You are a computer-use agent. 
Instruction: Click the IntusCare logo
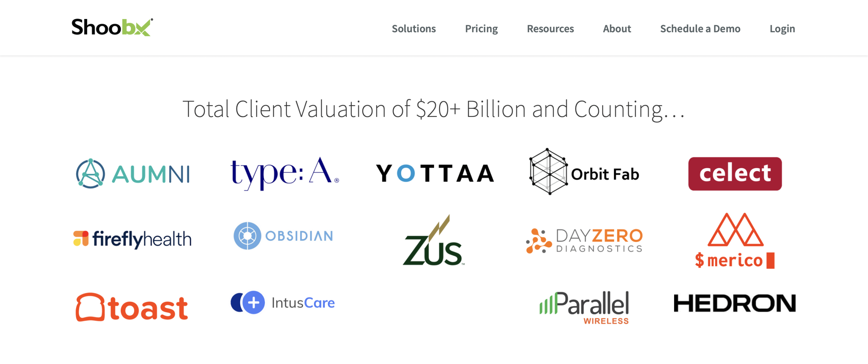[x=282, y=303]
